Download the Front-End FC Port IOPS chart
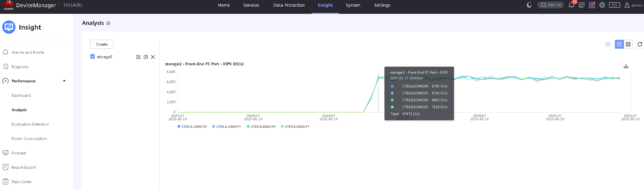This screenshot has height=190, width=644. point(626,66)
